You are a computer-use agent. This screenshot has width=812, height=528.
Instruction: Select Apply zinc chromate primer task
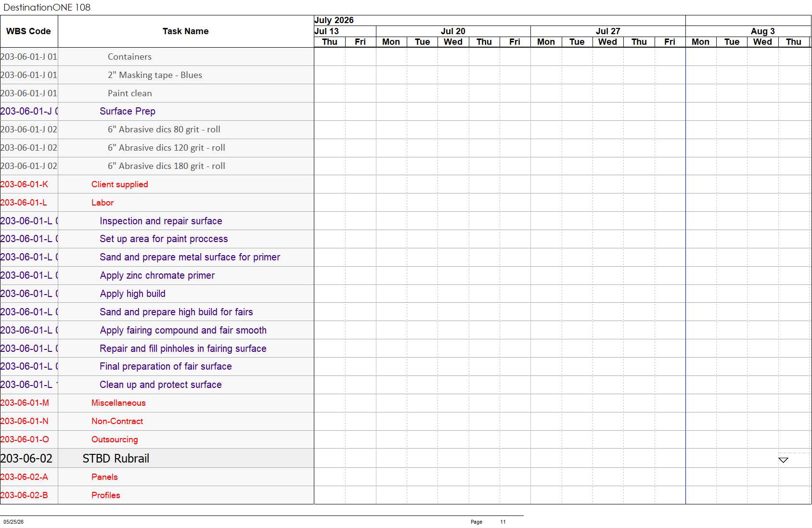tap(157, 275)
